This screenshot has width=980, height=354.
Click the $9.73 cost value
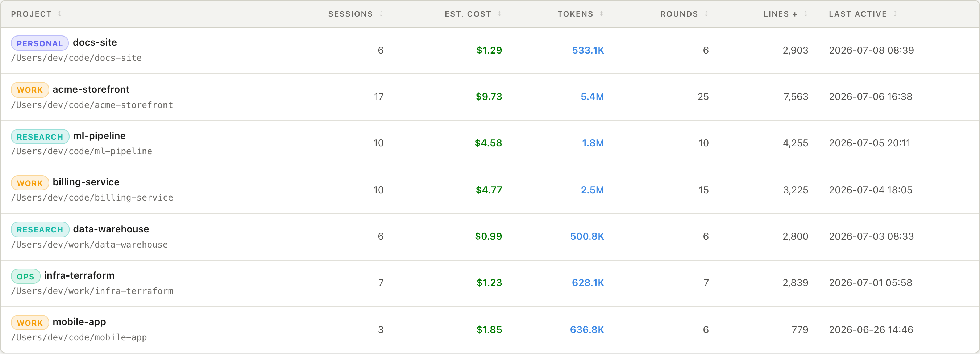(489, 97)
